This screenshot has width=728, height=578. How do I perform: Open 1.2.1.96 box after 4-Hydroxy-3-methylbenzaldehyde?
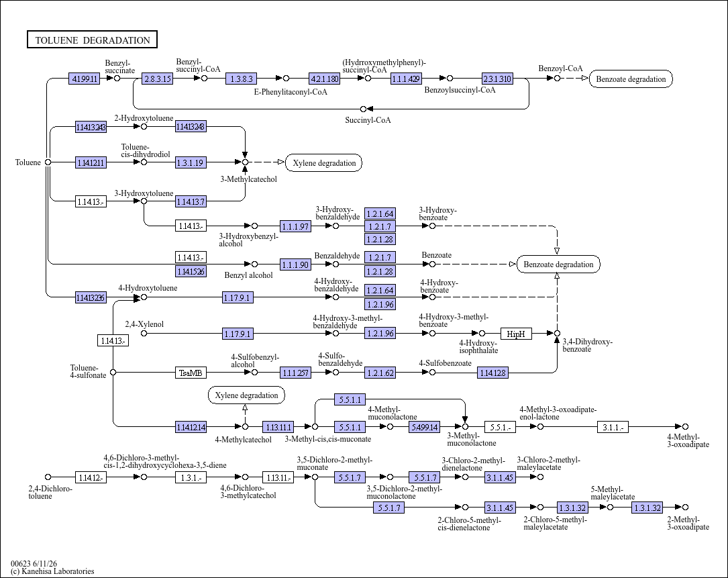pos(380,334)
